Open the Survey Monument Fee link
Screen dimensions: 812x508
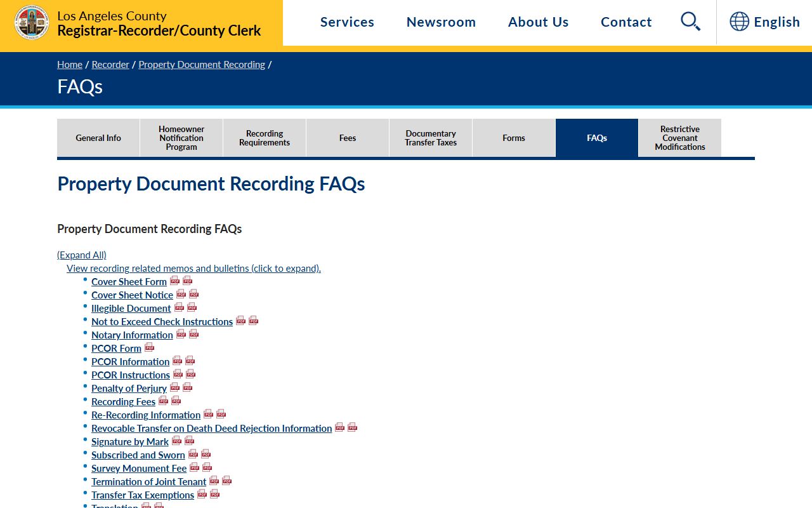(139, 468)
